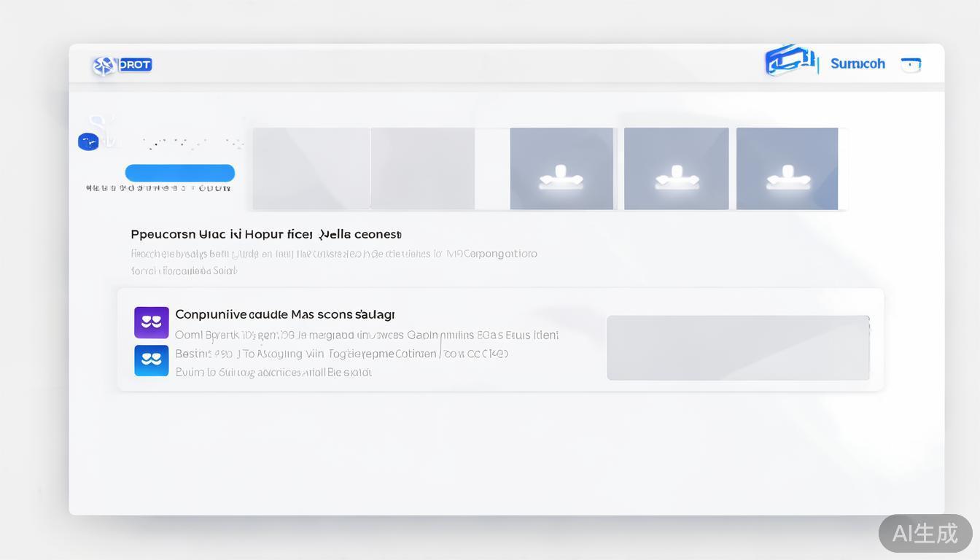Screen dimensions: 980x560
Task: Select the blue square icon in the card
Action: pyautogui.click(x=152, y=360)
